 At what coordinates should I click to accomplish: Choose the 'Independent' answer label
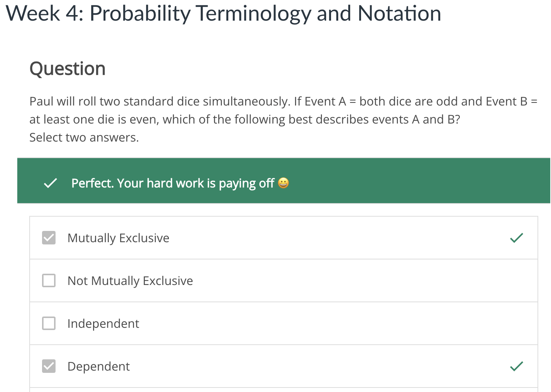click(x=103, y=324)
